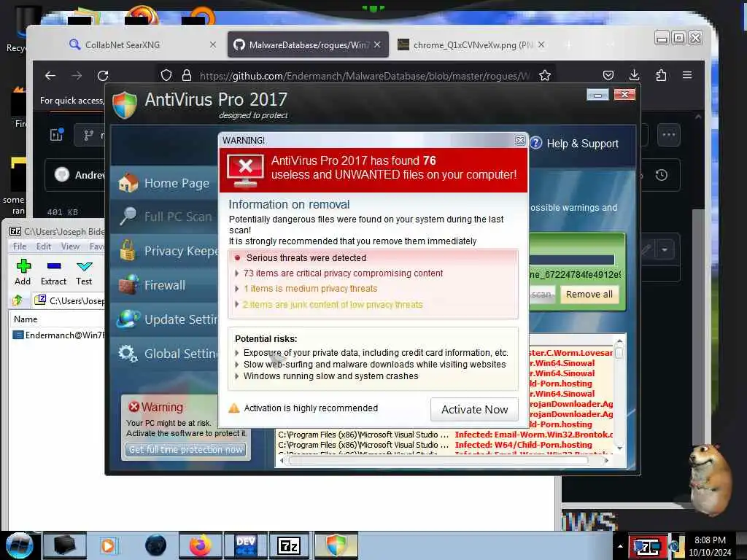Open the Firewall section
This screenshot has width=747, height=560.
(x=164, y=285)
